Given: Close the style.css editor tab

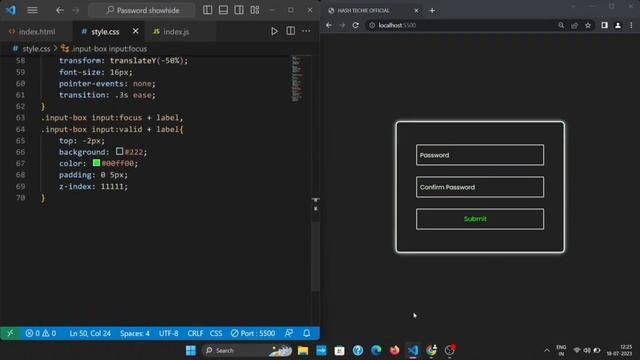Looking at the screenshot, I should tap(136, 31).
